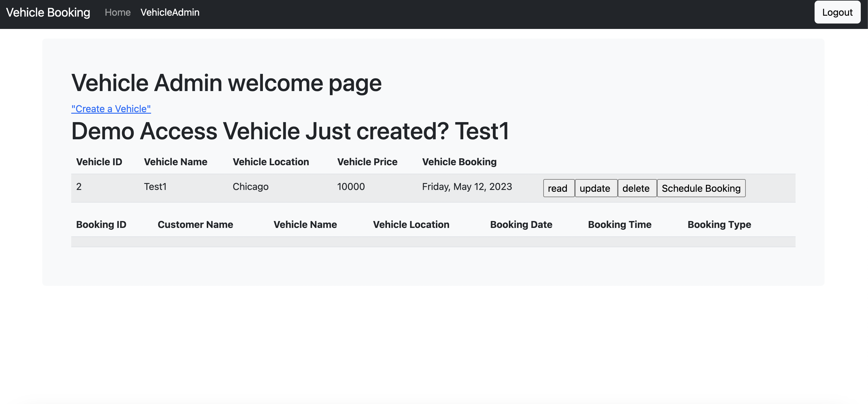Click the Vehicle Price column header
Viewport: 868px width, 404px height.
point(367,162)
